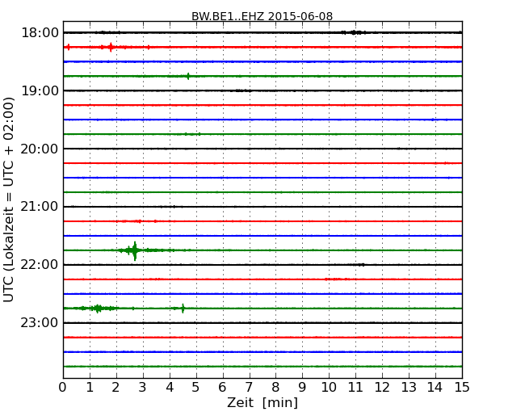Screen dimensions: 525x420
Task: Click the Zeit [min] axis label
Action: pos(262,402)
